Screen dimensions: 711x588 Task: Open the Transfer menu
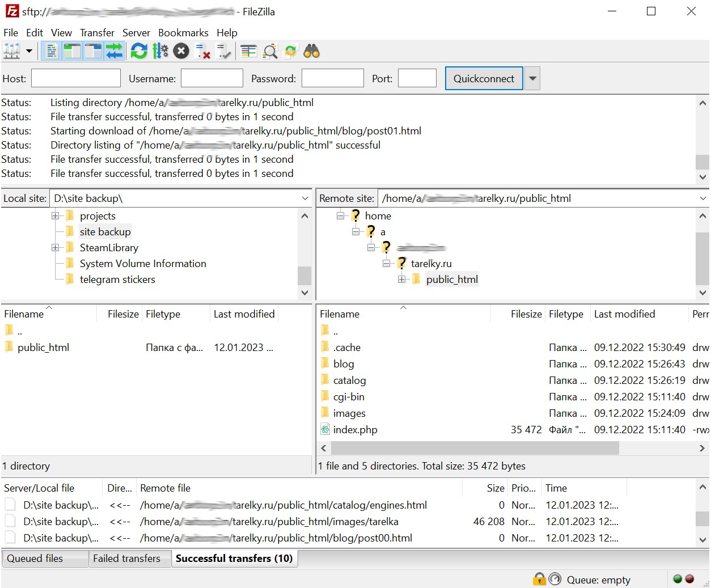coord(97,33)
